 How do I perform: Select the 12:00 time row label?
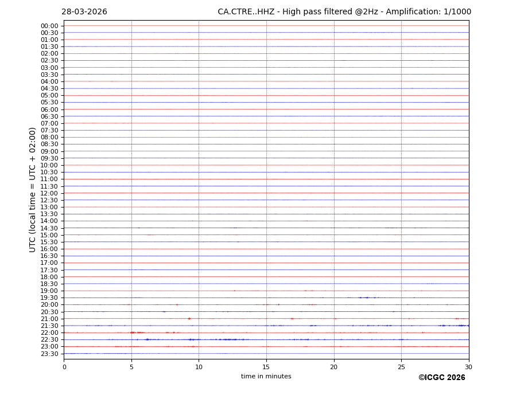[49, 193]
